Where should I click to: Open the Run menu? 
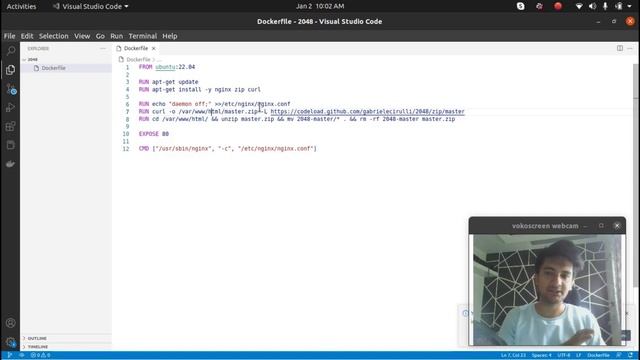pos(116,36)
